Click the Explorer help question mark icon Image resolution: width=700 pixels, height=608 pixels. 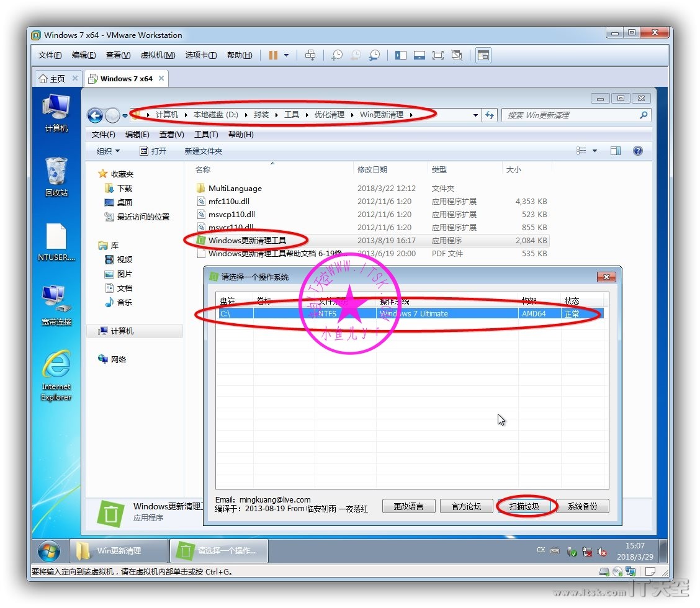(637, 151)
